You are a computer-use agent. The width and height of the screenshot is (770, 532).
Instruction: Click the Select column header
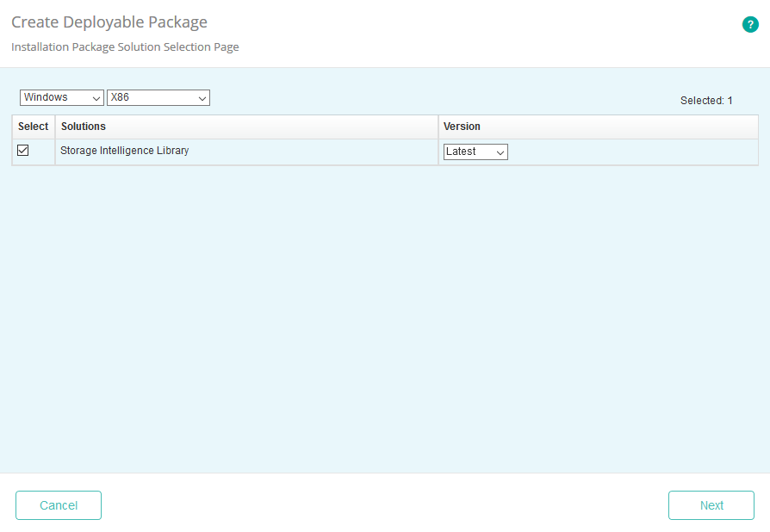point(34,127)
